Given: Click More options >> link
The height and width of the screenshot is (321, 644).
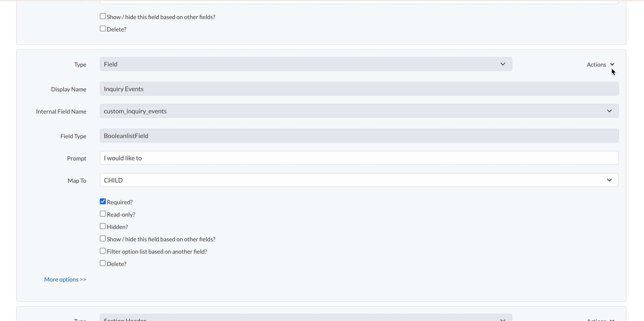Looking at the screenshot, I should point(65,279).
